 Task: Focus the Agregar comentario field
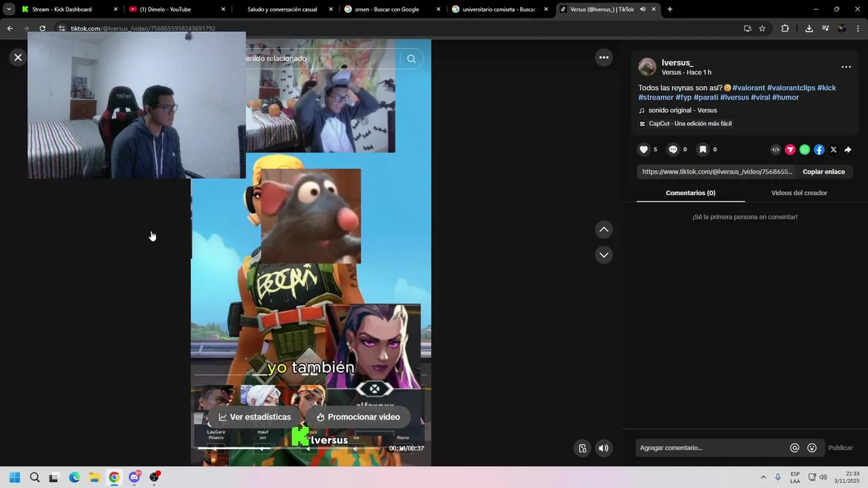(x=712, y=448)
